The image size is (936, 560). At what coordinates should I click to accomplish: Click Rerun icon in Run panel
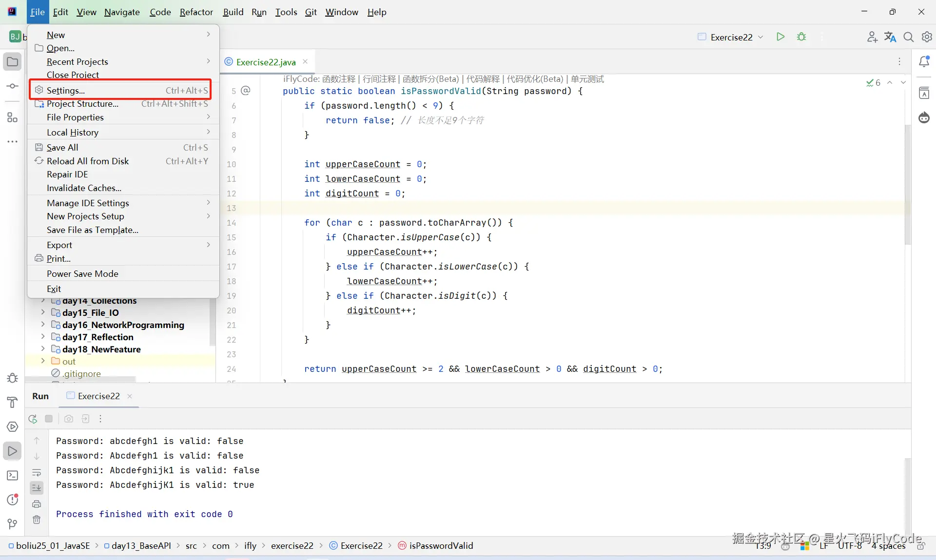click(x=33, y=419)
